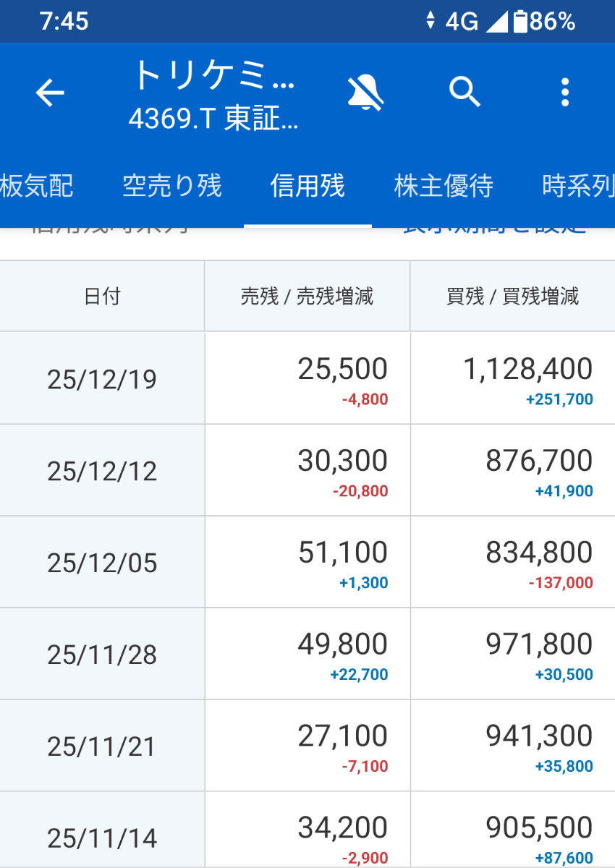Open the search function

point(465,93)
